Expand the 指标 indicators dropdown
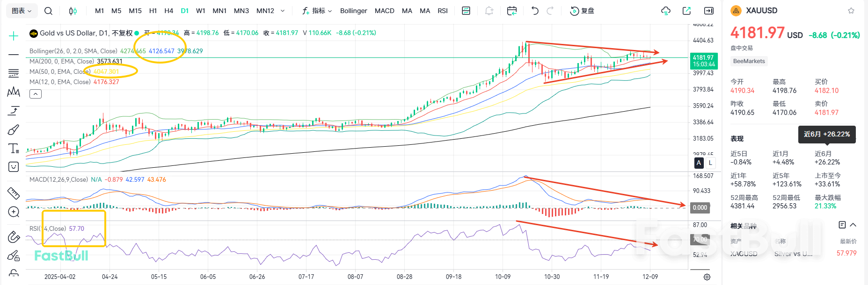The width and height of the screenshot is (868, 285). click(x=317, y=11)
